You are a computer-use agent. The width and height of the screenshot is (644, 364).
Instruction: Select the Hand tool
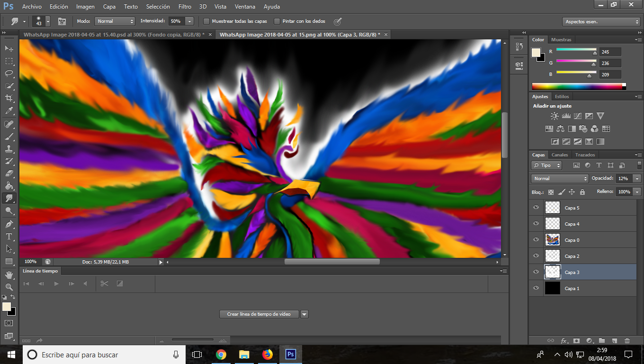point(9,275)
